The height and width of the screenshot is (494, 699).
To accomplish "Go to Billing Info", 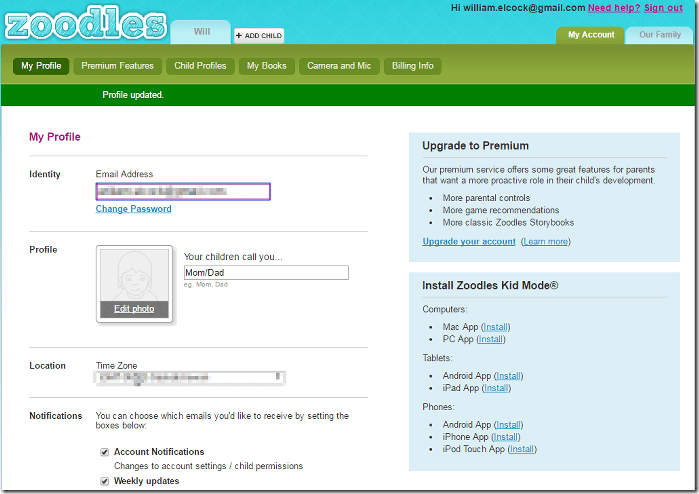I will (412, 66).
